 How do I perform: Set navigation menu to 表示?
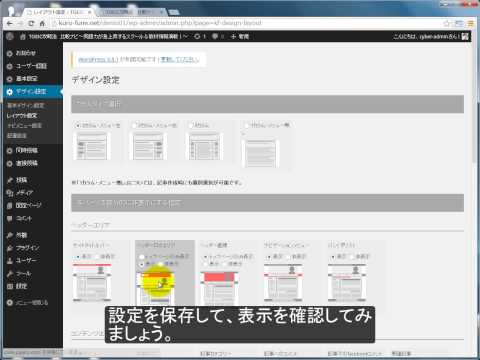[x=269, y=257]
